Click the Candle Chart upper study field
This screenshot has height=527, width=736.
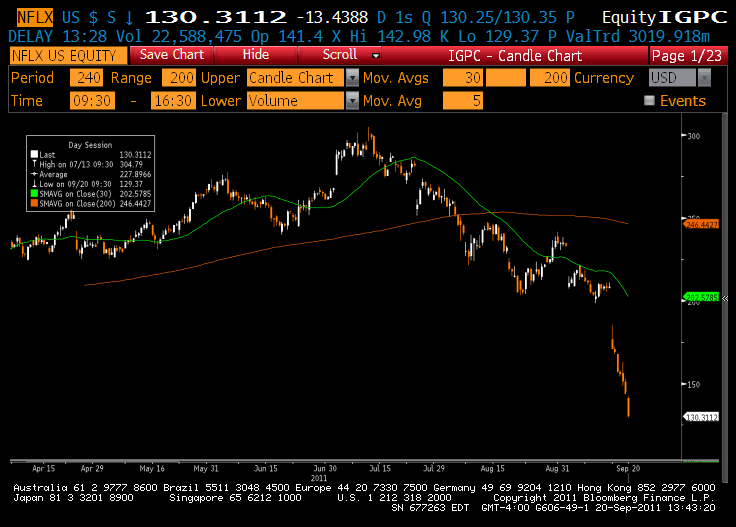[297, 78]
